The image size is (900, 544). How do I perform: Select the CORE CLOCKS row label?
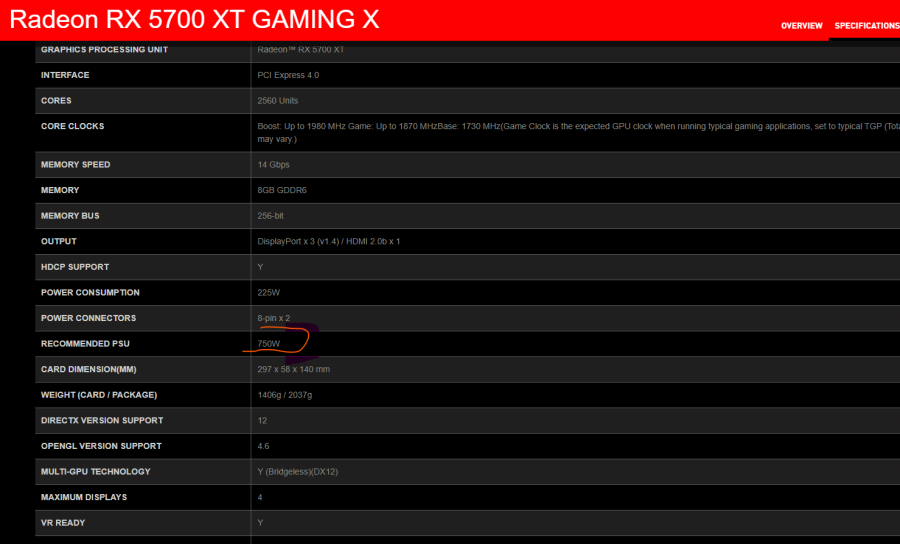click(x=72, y=126)
